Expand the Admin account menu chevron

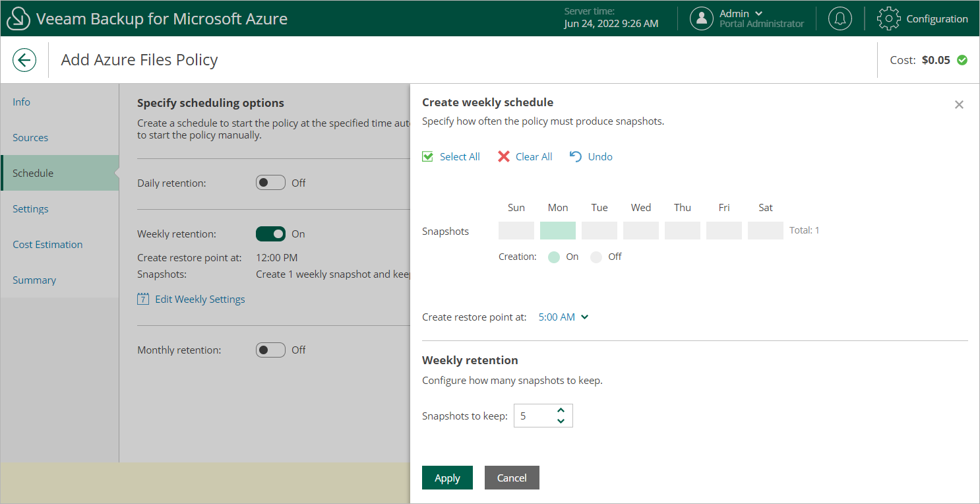click(758, 14)
